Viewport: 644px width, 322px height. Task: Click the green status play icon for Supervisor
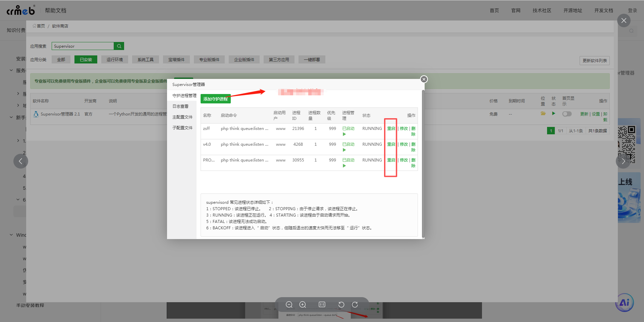click(x=553, y=113)
